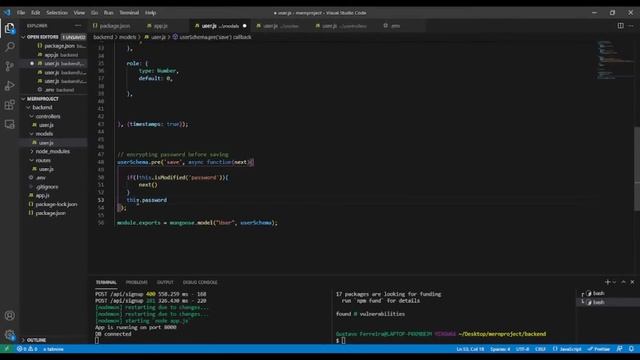Open the Edit menu
This screenshot has width=640, height=360.
pos(36,13)
